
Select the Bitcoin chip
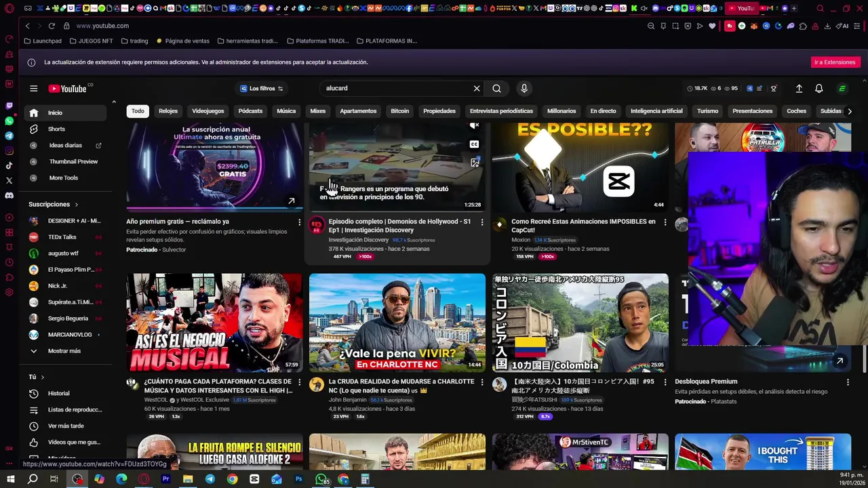[x=400, y=111]
